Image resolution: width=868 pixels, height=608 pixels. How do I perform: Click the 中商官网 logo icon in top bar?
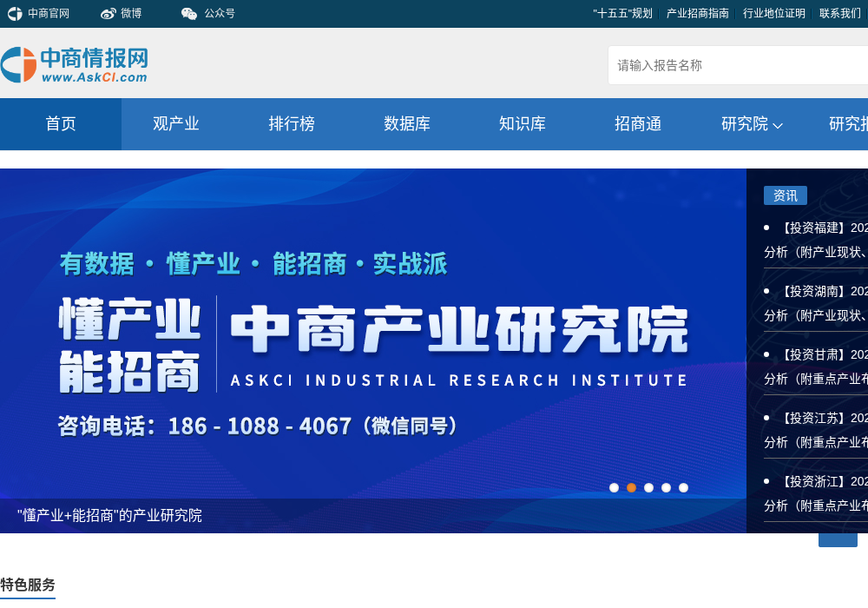(x=15, y=13)
